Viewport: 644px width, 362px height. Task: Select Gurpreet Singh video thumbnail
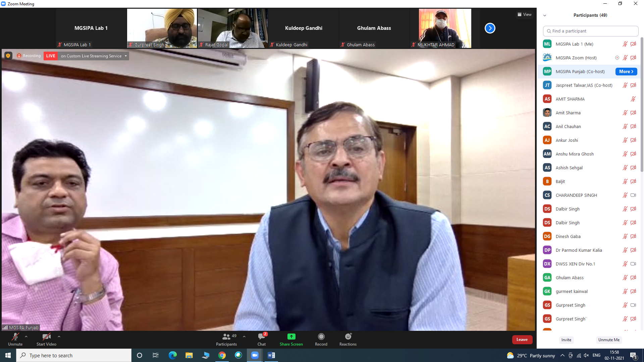(162, 28)
